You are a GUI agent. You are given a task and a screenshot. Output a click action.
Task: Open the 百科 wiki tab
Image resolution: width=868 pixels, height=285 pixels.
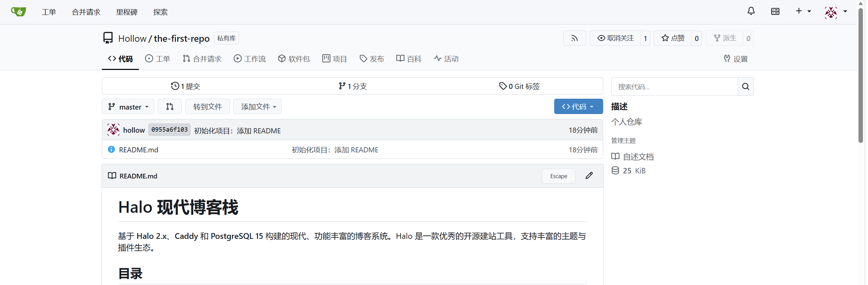click(409, 59)
